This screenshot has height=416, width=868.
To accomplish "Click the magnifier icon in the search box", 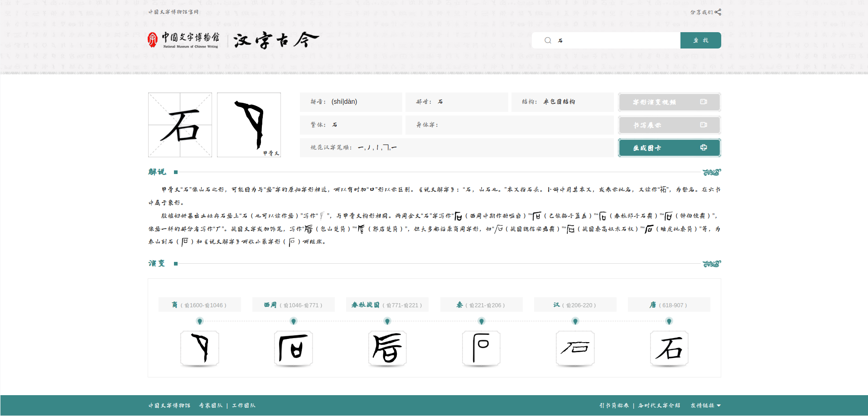I will point(548,40).
